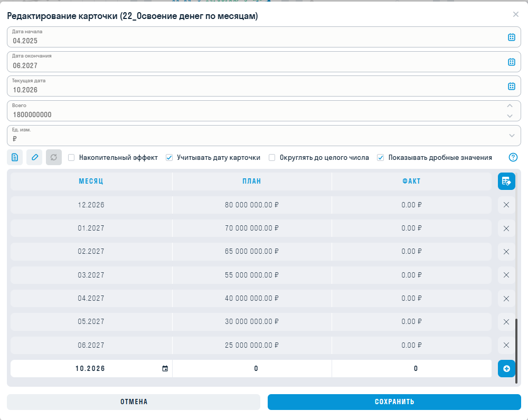Screen dimensions: 528x420
Task: Click the МЕСЯЦ column header
Action: [91, 181]
